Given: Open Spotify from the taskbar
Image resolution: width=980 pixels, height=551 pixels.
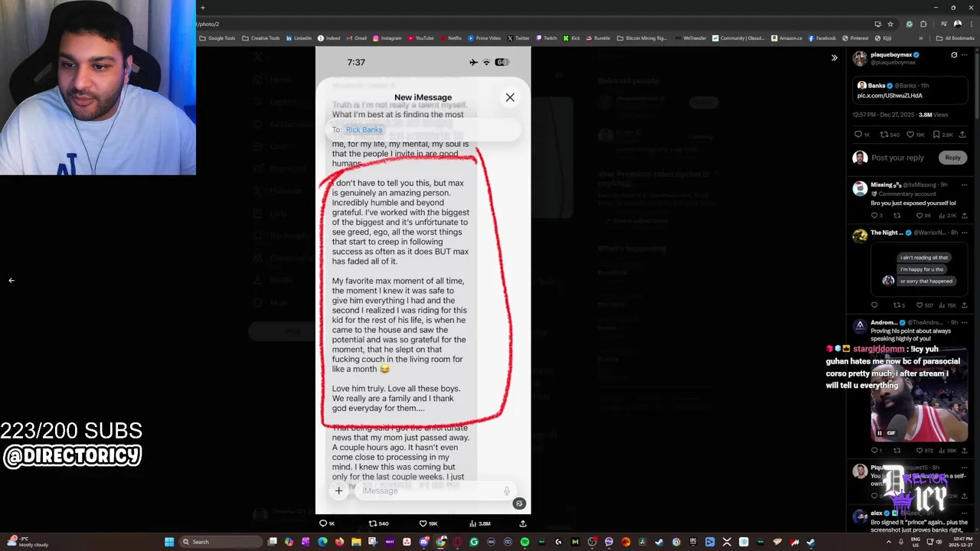Looking at the screenshot, I should click(524, 542).
